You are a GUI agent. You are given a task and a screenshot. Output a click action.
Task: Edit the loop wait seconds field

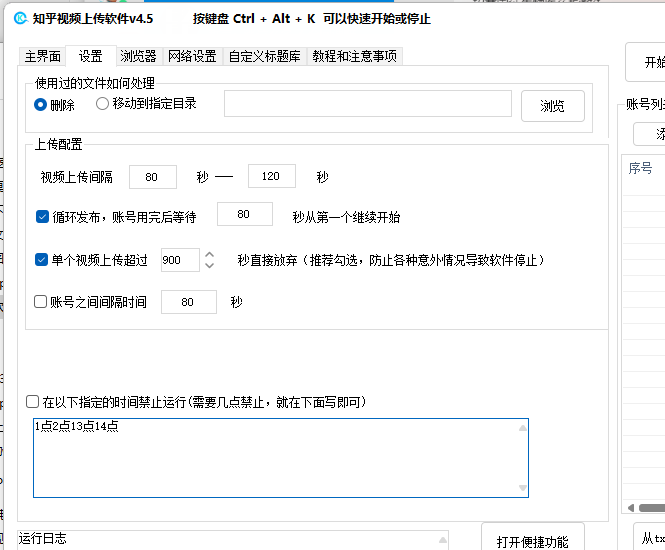point(245,214)
